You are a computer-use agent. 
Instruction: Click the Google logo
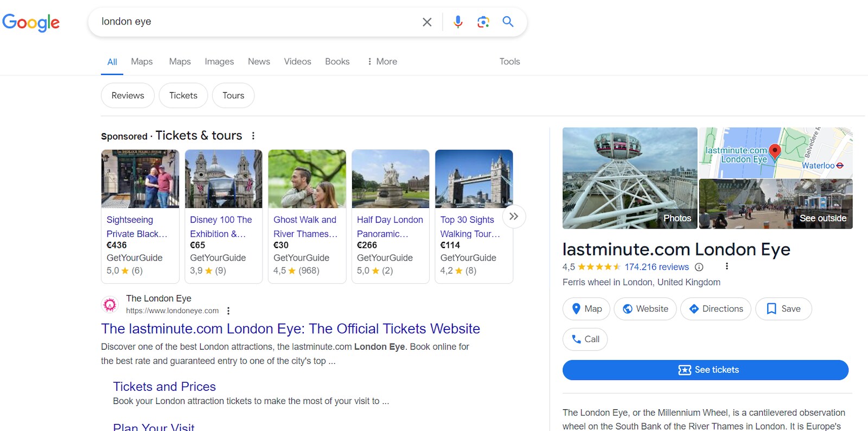(31, 22)
